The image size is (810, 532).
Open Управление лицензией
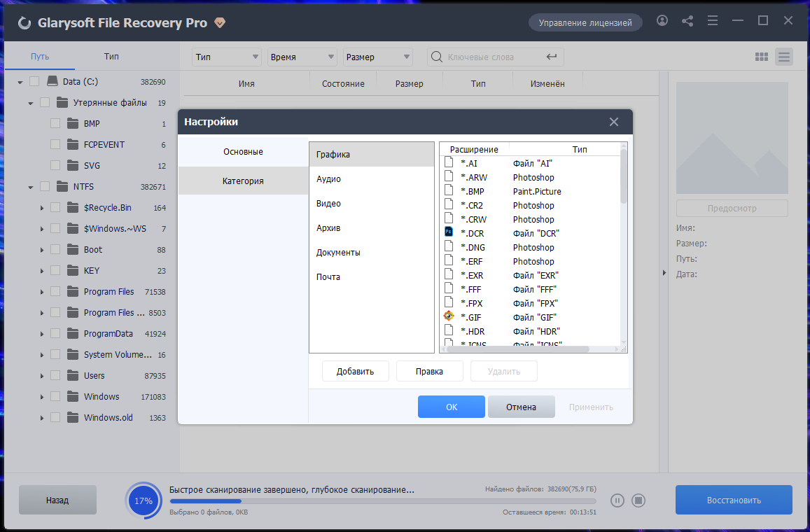[x=585, y=22]
